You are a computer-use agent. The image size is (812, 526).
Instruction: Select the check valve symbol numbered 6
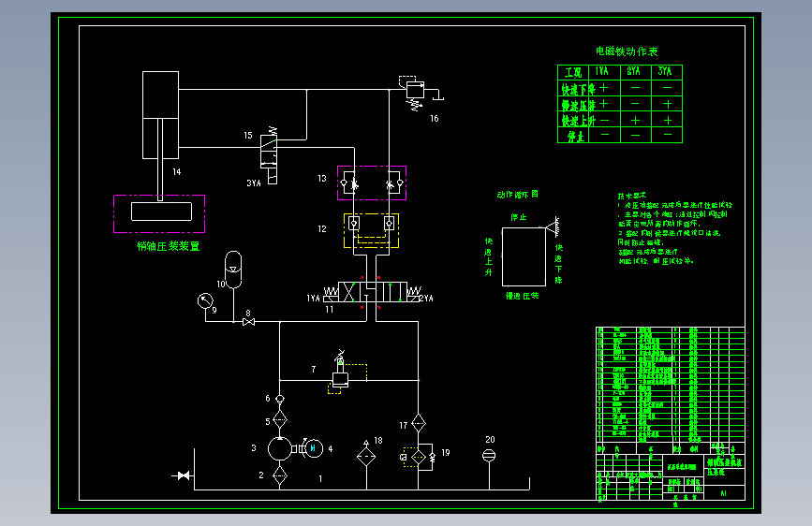coord(280,399)
